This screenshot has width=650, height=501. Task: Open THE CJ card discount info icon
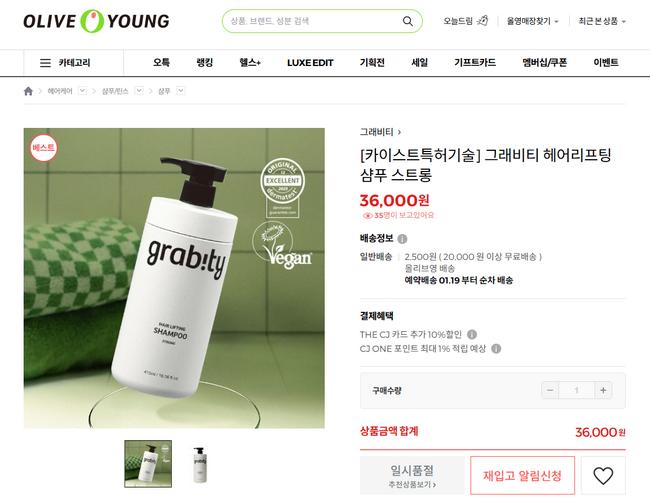tap(472, 334)
